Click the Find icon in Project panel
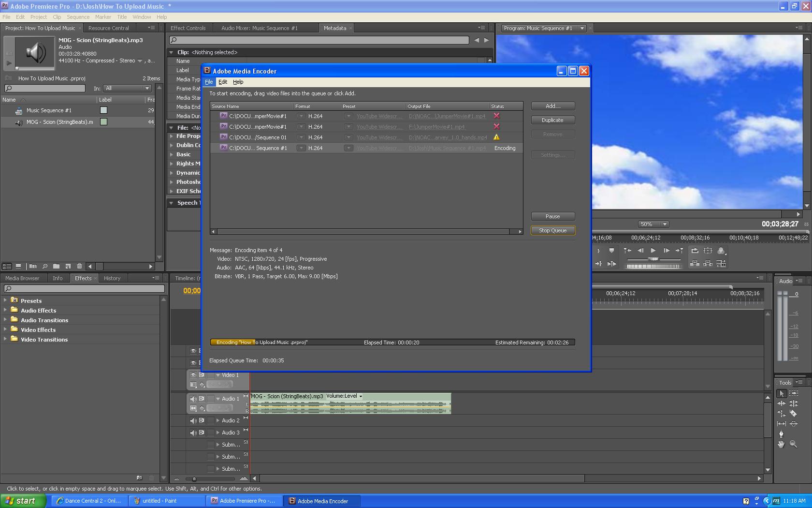Screen dimensions: 812x508 click(45, 266)
